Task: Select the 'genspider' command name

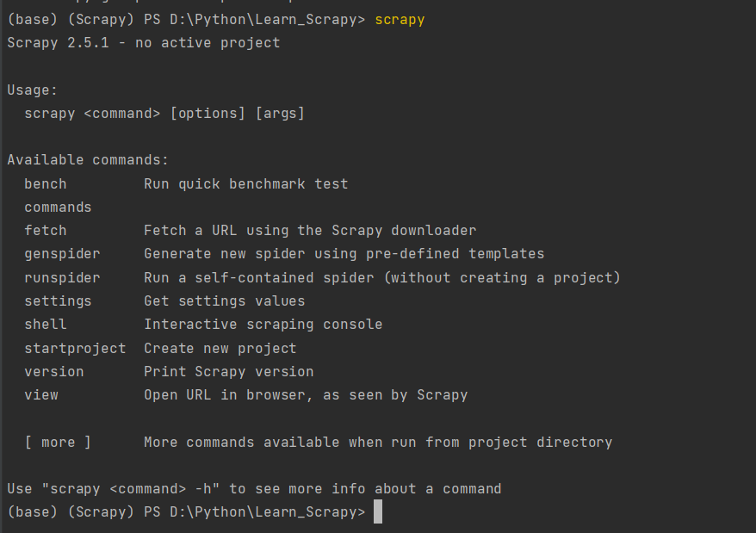Action: (x=62, y=254)
